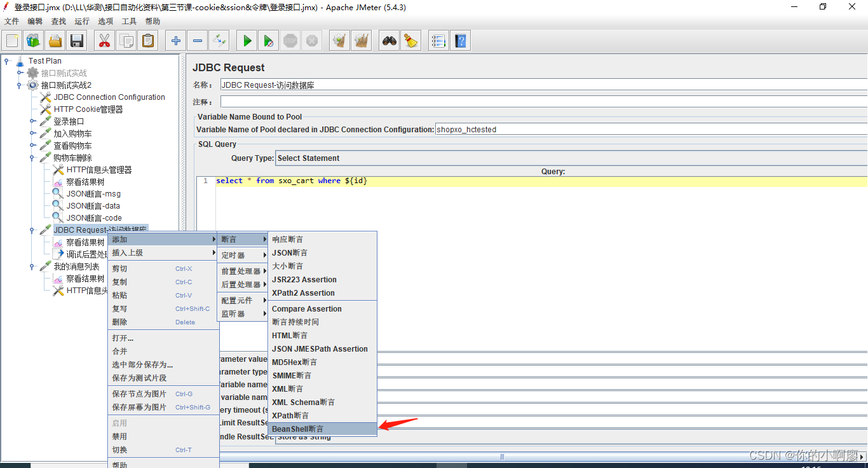Expand the 插入上级 submenu
This screenshot has width=868, height=468.
[163, 253]
